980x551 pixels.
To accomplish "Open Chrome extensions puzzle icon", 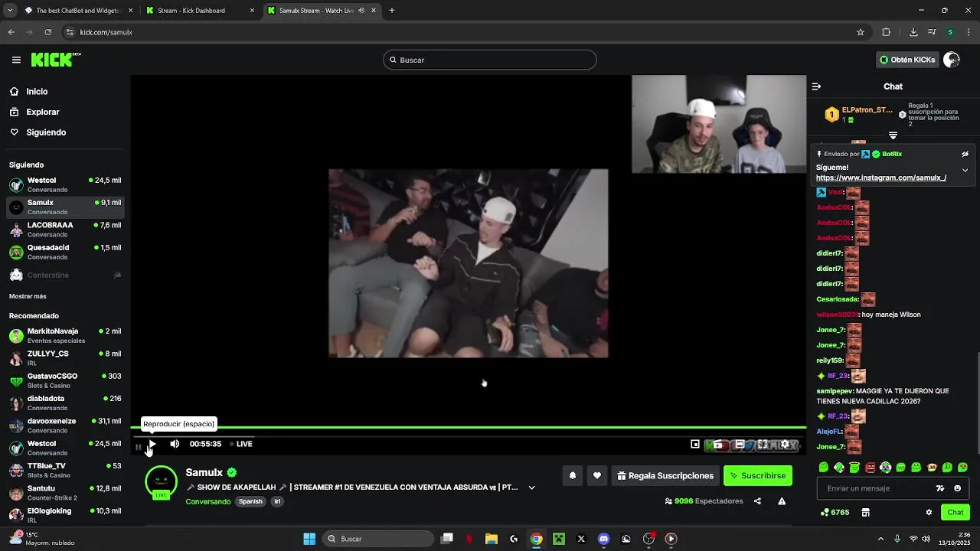I will pyautogui.click(x=887, y=32).
